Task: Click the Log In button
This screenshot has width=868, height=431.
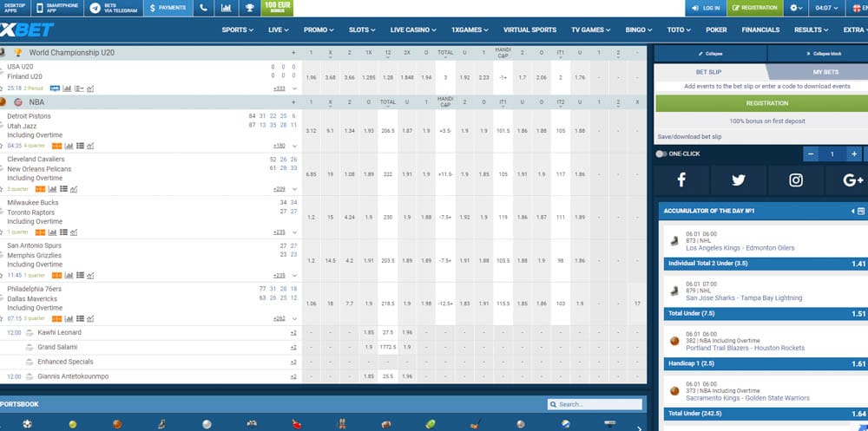Action: tap(706, 8)
